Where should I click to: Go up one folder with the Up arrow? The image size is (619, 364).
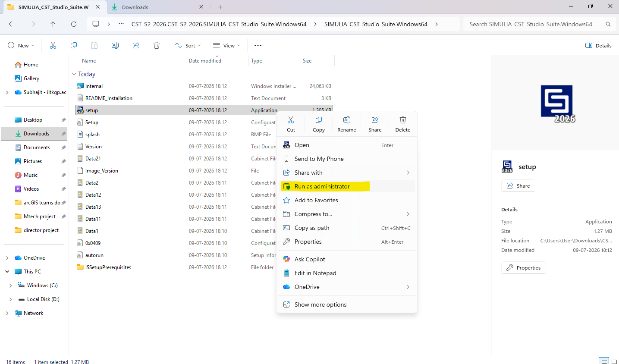[53, 24]
